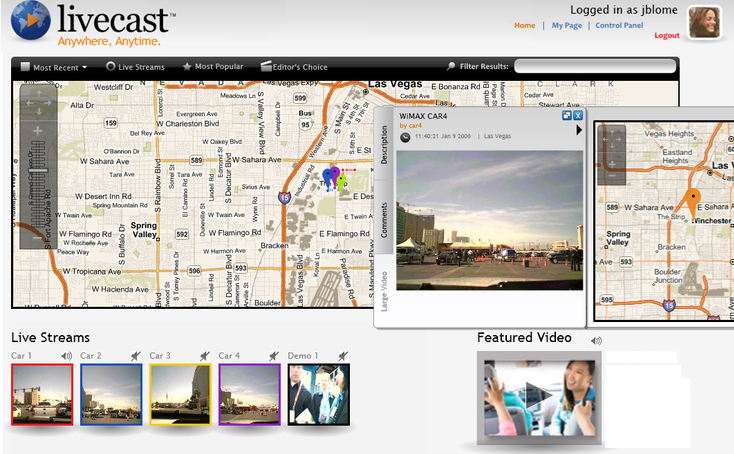
Task: Go to the Home link
Action: click(x=524, y=25)
